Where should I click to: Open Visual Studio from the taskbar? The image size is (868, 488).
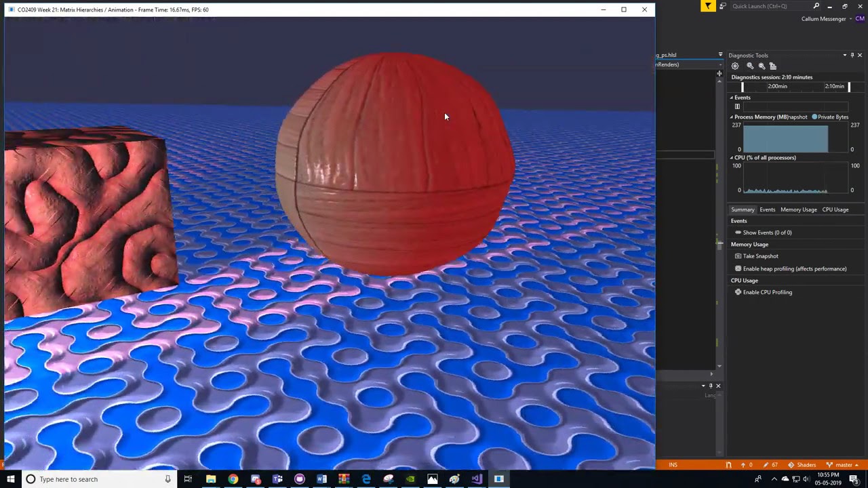pos(477,479)
